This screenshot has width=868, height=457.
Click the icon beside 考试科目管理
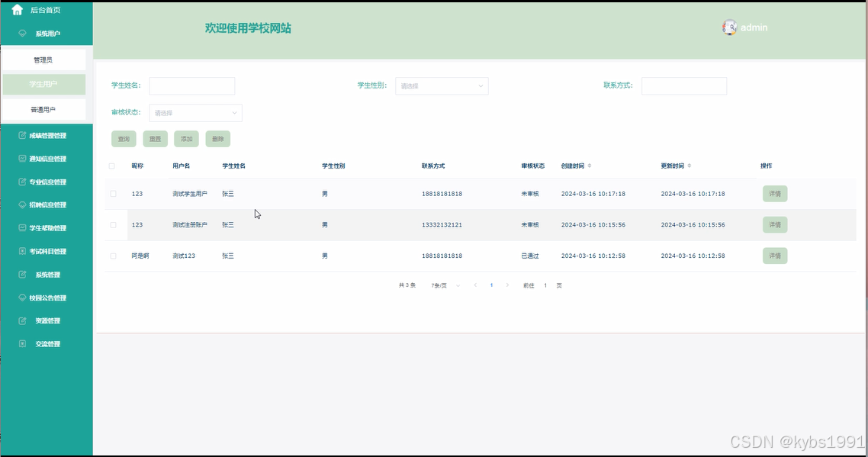[22, 251]
